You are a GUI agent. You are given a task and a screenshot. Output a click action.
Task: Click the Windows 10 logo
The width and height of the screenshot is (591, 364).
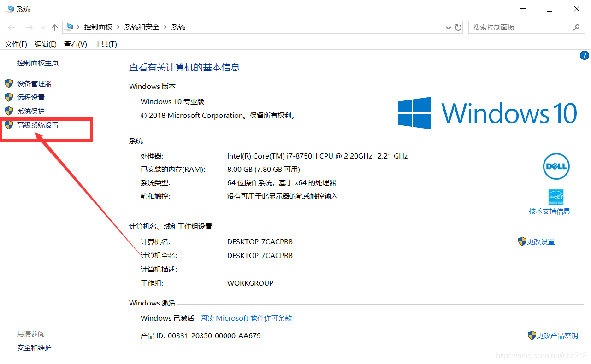(488, 113)
